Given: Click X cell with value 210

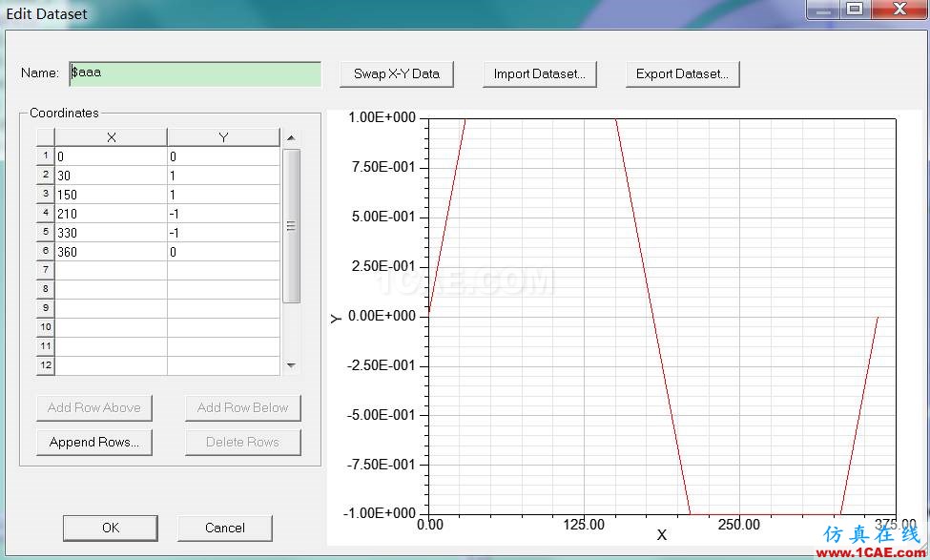Looking at the screenshot, I should point(111,214).
